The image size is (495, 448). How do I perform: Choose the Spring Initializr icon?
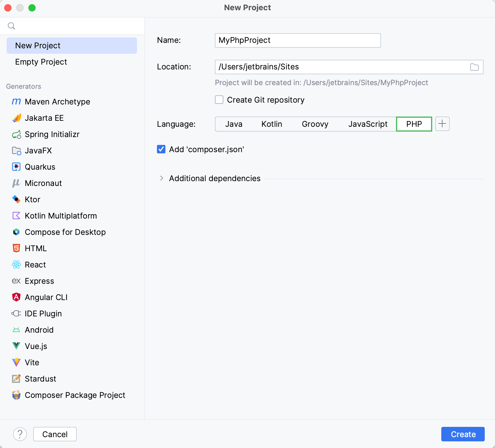(x=16, y=134)
